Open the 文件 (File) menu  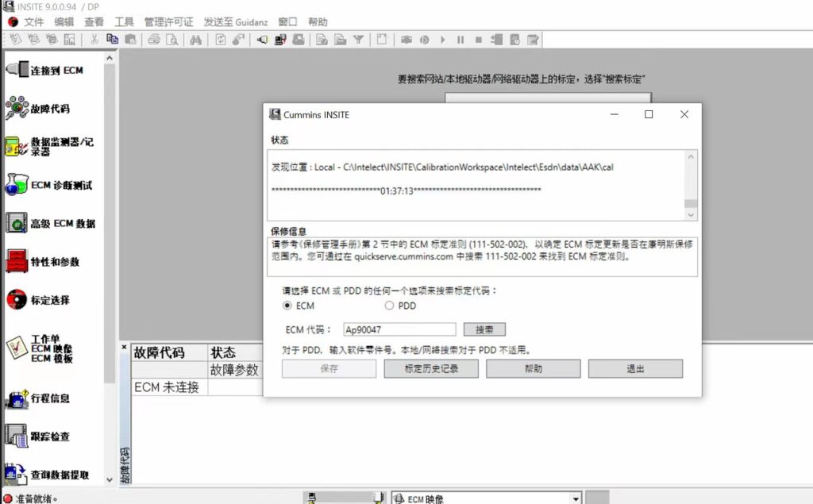(x=33, y=21)
